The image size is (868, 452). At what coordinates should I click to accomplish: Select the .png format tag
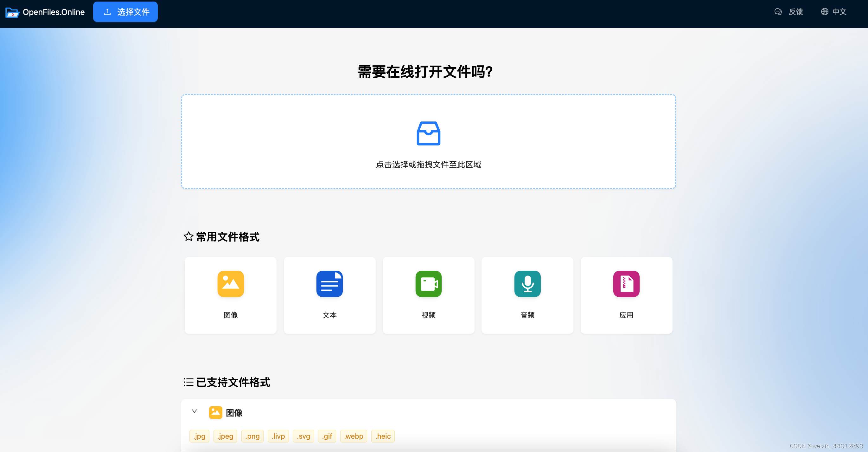[x=252, y=436]
